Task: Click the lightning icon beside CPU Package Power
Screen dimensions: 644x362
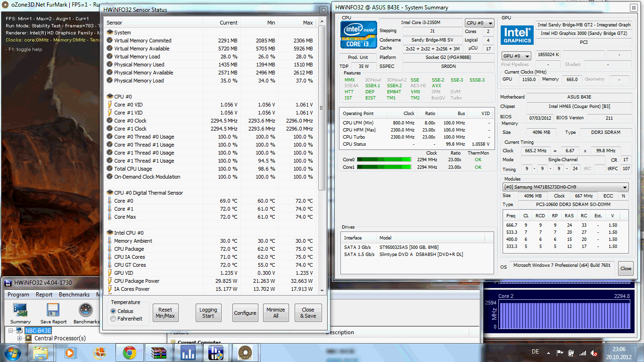Action: [x=110, y=281]
